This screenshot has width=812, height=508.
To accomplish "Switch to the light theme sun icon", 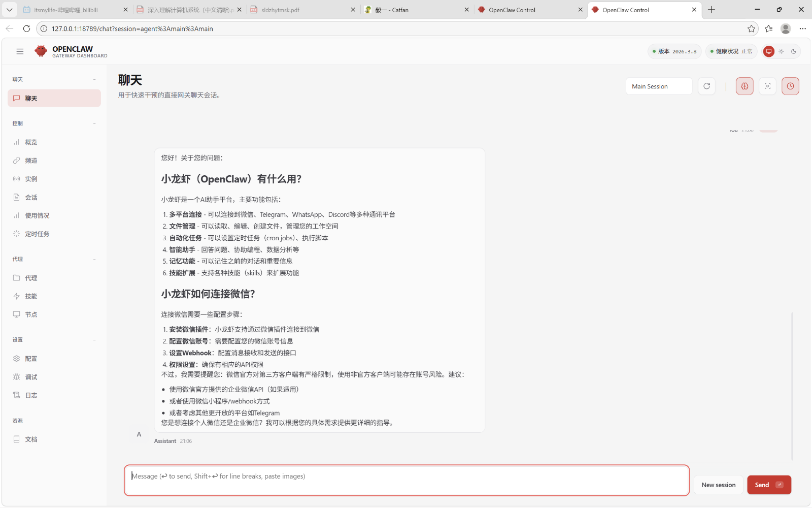I will coord(781,51).
